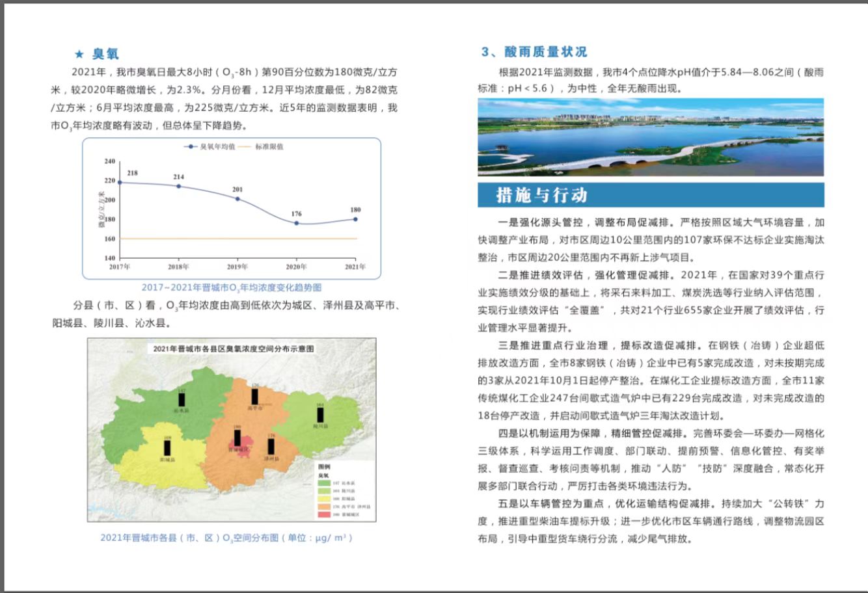
Task: Click the 201 data label for 2019年
Action: tap(237, 190)
